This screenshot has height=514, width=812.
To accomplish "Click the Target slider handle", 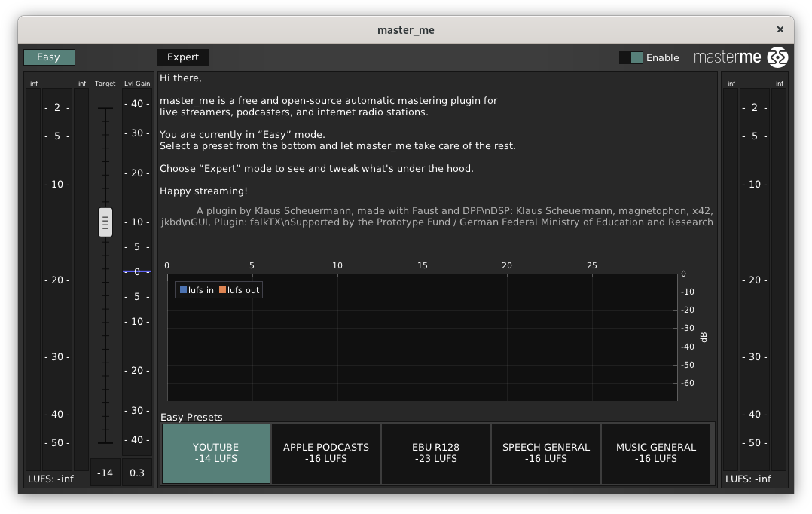I will [x=105, y=222].
